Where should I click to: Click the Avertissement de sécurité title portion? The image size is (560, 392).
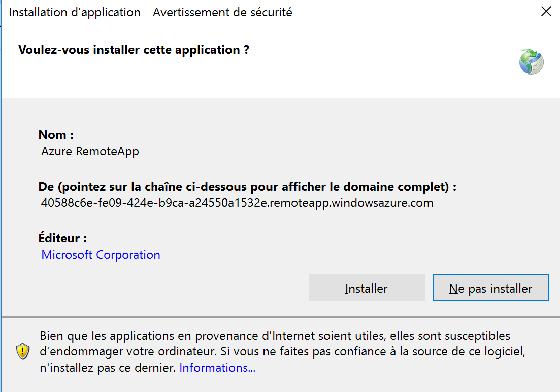point(222,12)
